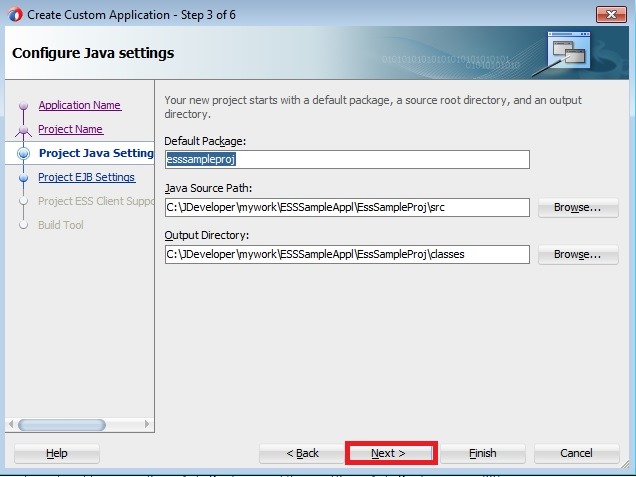Viewport: 636px width, 477px height.
Task: Click Finish to create the application
Action: 482,453
